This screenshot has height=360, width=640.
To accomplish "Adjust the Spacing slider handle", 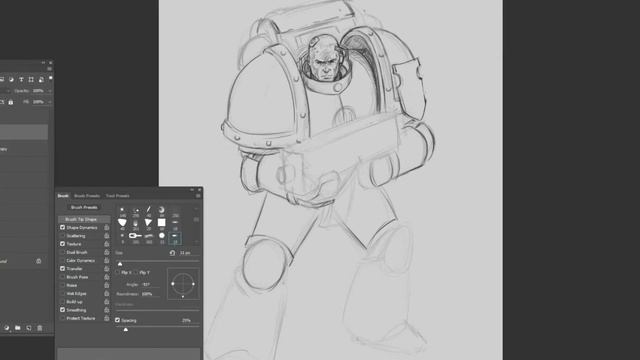I will [x=126, y=329].
